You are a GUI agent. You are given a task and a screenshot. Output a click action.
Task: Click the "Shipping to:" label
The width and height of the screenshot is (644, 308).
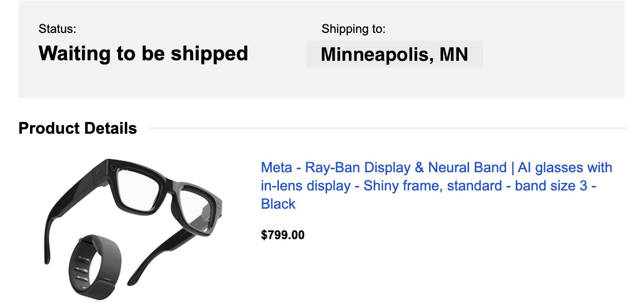point(353,29)
